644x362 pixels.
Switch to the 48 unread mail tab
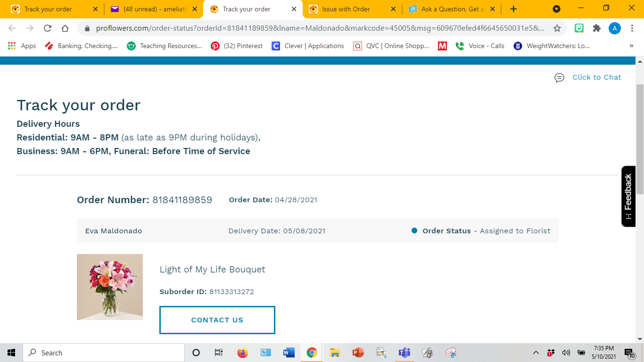click(149, 9)
